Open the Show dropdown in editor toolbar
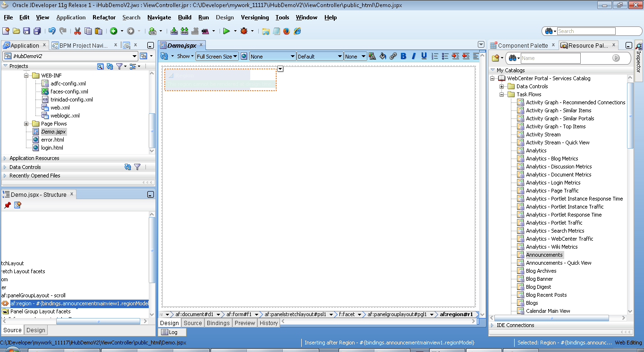This screenshot has width=644, height=352. (185, 56)
